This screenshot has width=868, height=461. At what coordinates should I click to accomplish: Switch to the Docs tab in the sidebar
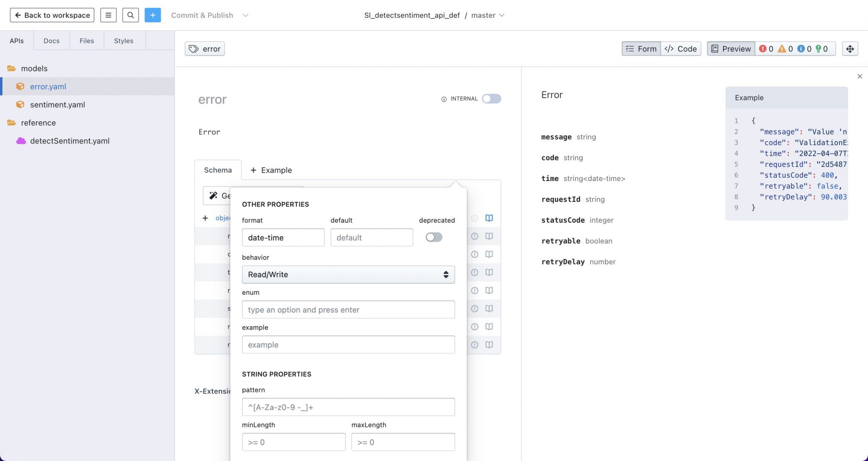tap(51, 41)
